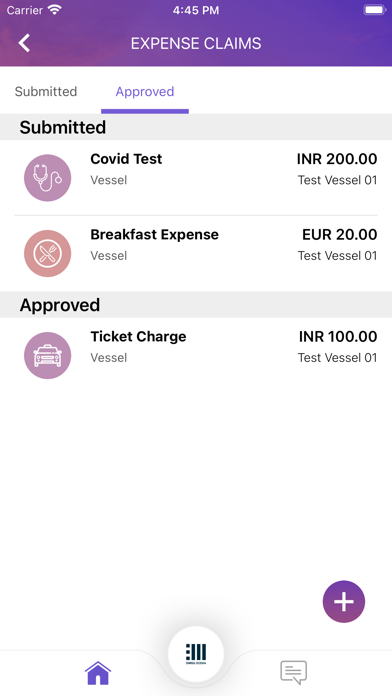Screen dimensions: 392x696
Task: Tap the Approved section header
Action: click(196, 305)
